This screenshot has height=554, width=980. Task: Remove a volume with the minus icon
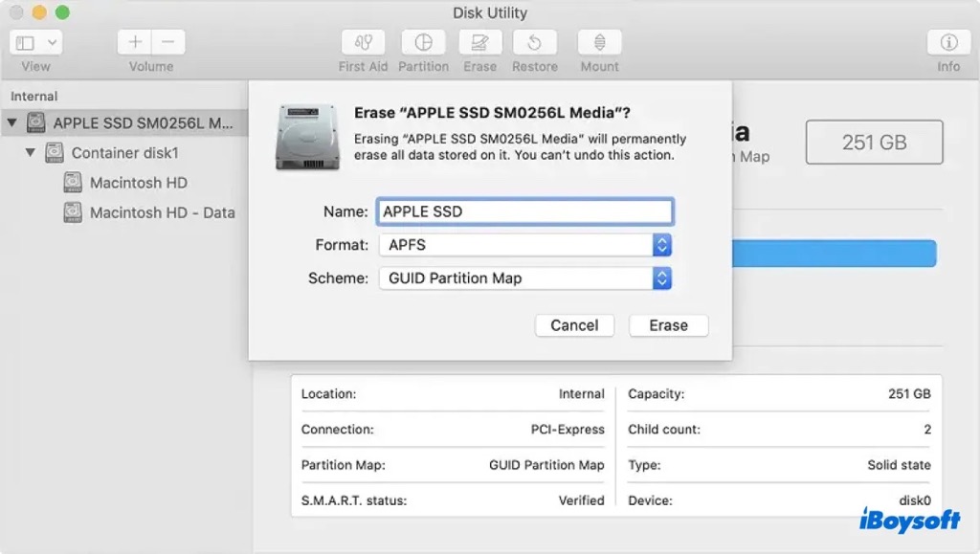pyautogui.click(x=167, y=41)
